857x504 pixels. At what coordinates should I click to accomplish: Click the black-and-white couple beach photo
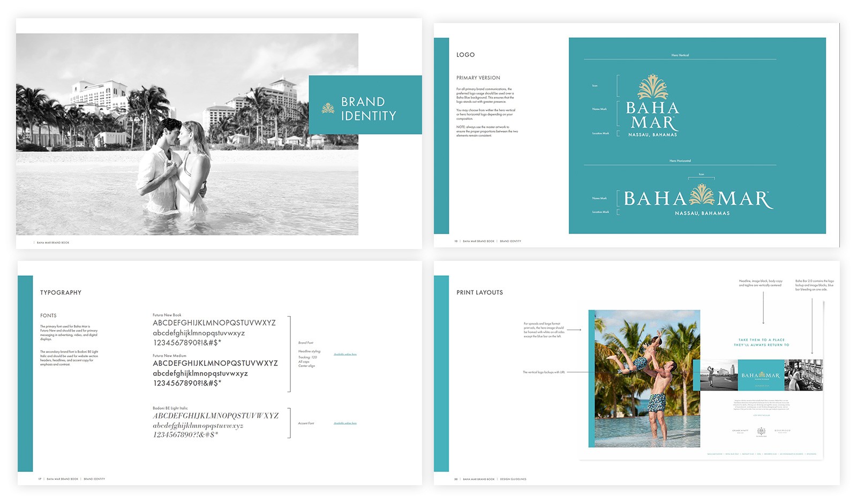pos(187,134)
